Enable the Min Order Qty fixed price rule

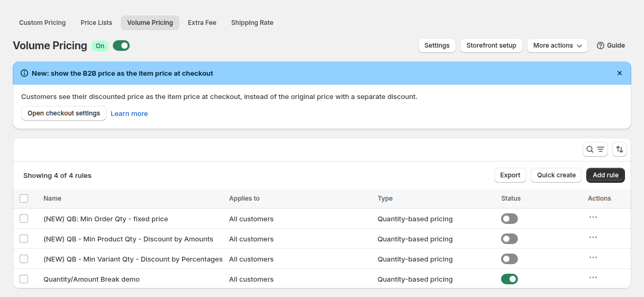coord(509,219)
